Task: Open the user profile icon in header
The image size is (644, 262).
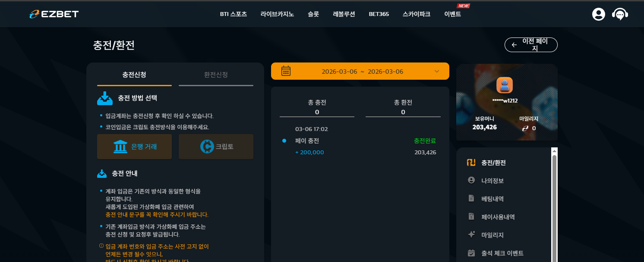Action: click(x=598, y=14)
